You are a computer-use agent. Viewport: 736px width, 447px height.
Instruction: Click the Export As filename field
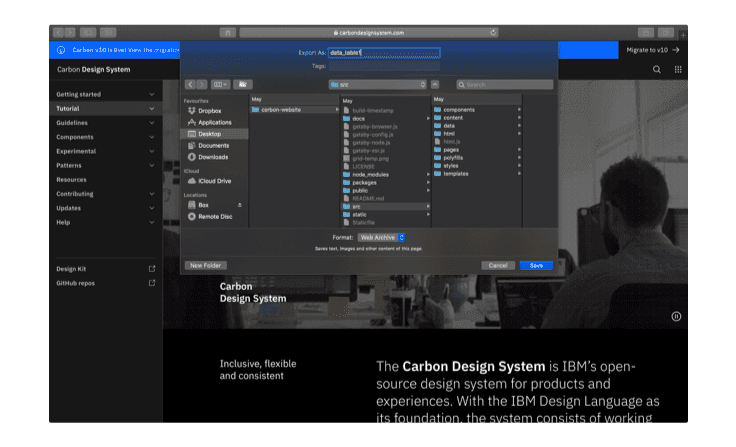[x=383, y=52]
